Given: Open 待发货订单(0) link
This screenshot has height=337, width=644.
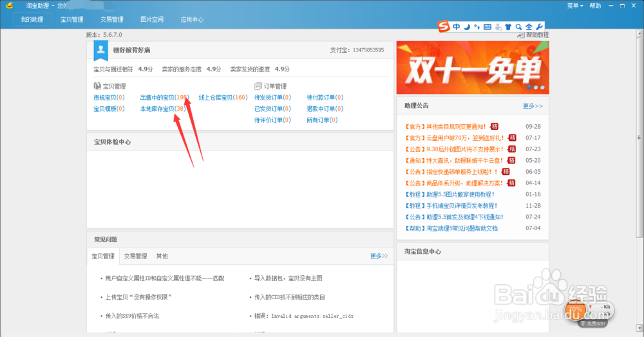Looking at the screenshot, I should 272,98.
